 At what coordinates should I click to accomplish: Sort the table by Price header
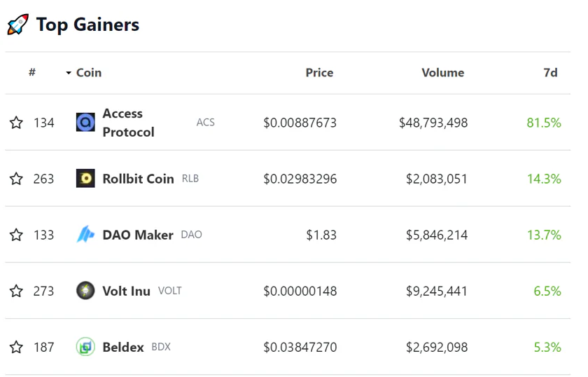click(x=319, y=72)
